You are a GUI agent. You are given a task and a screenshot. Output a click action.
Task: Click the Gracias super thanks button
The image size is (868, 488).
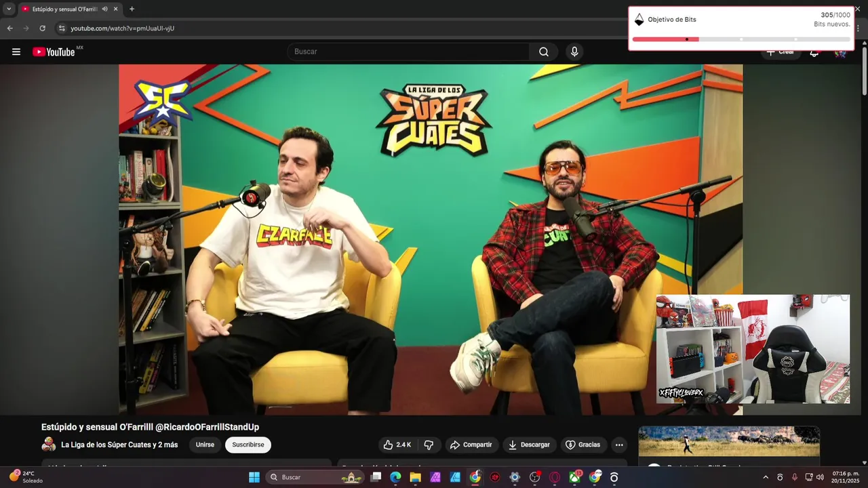click(583, 445)
